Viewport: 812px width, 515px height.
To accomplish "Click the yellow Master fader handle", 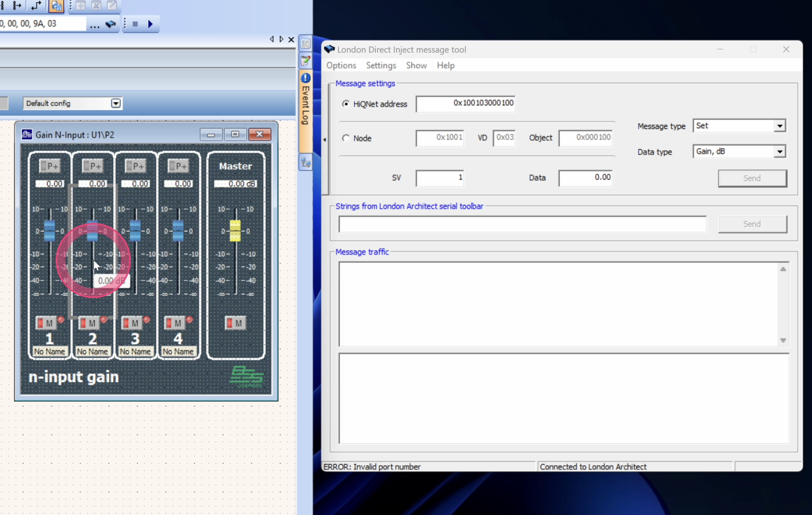I will pos(235,230).
